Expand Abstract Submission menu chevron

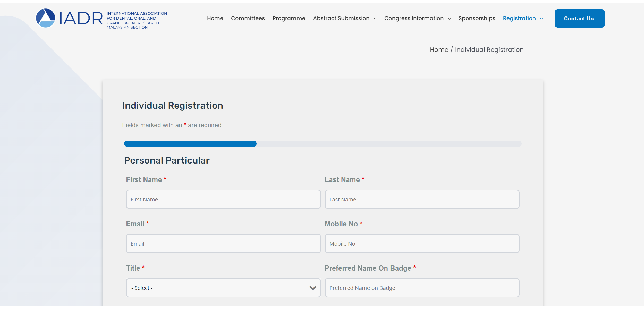point(375,19)
